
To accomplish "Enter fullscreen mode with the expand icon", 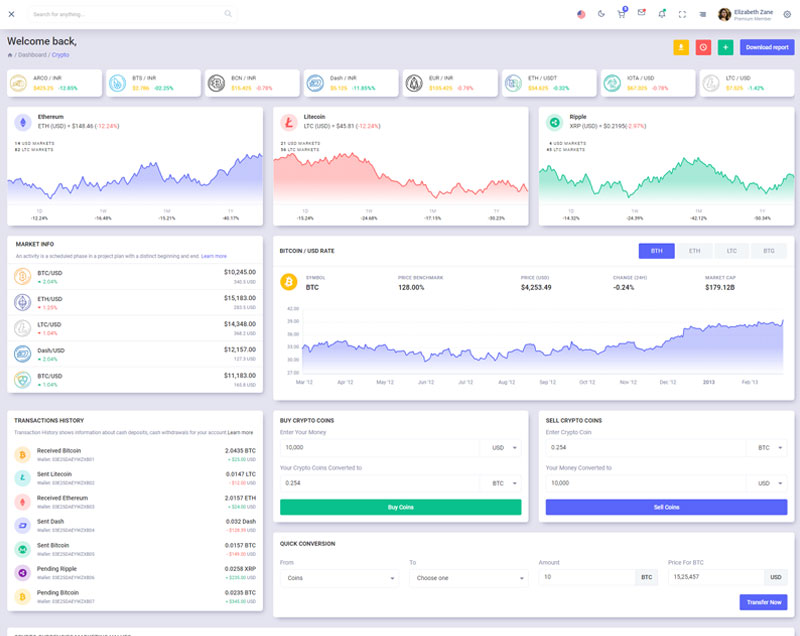I will coord(682,14).
